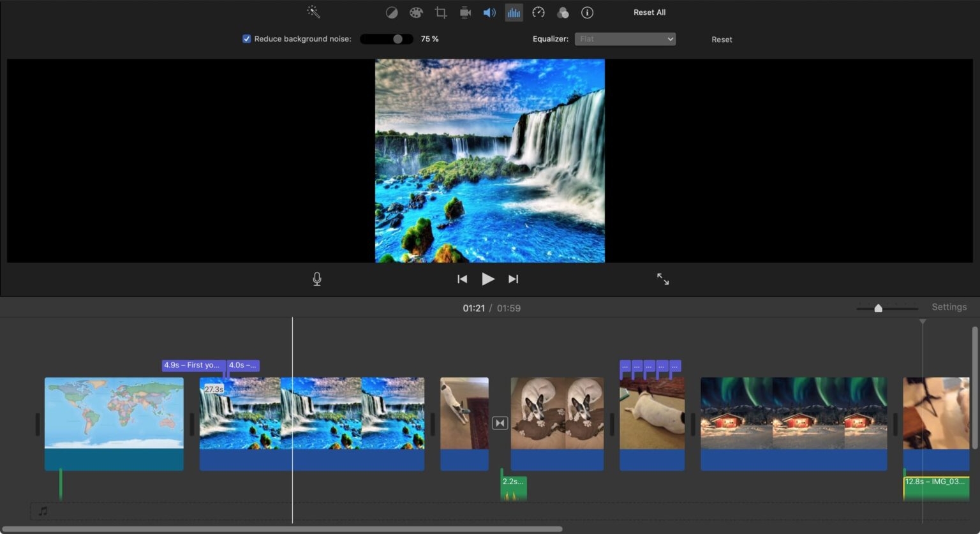Viewport: 980px width, 534px height.
Task: Click the 01:21 current time readout
Action: [474, 308]
